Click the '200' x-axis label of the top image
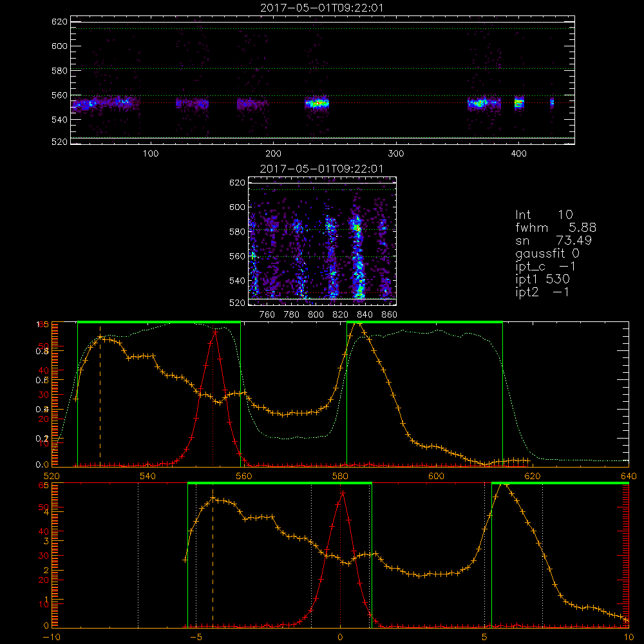The image size is (644, 644). [x=273, y=154]
